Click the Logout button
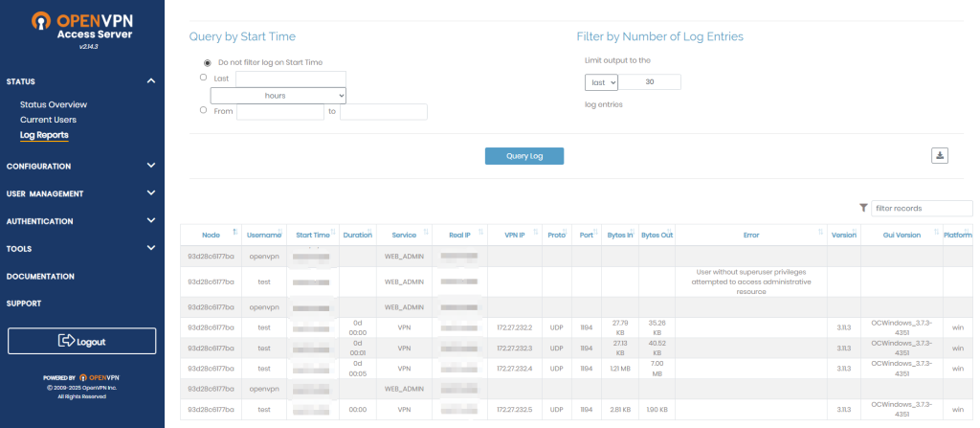The width and height of the screenshot is (980, 428). 81,341
